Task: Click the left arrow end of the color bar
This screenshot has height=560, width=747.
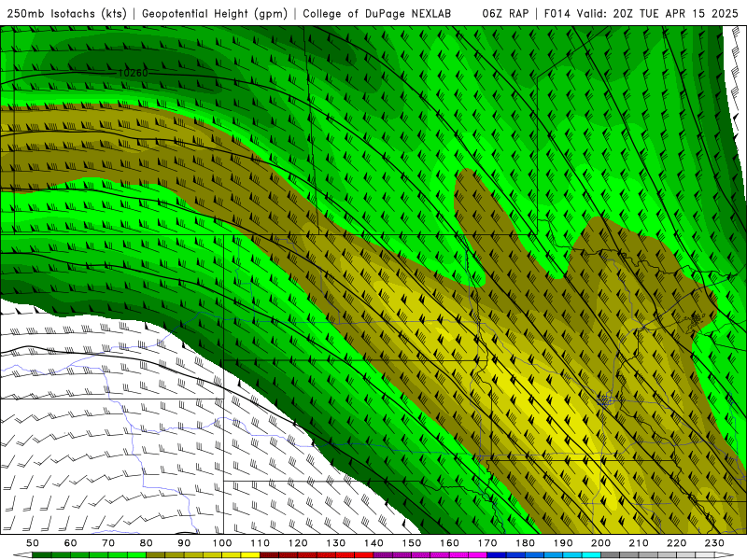Action: click(22, 555)
